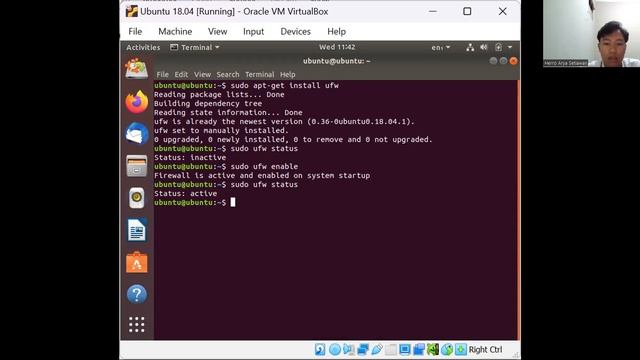Expand the system menu arrow in top bar
The width and height of the screenshot is (640, 360).
pos(510,47)
